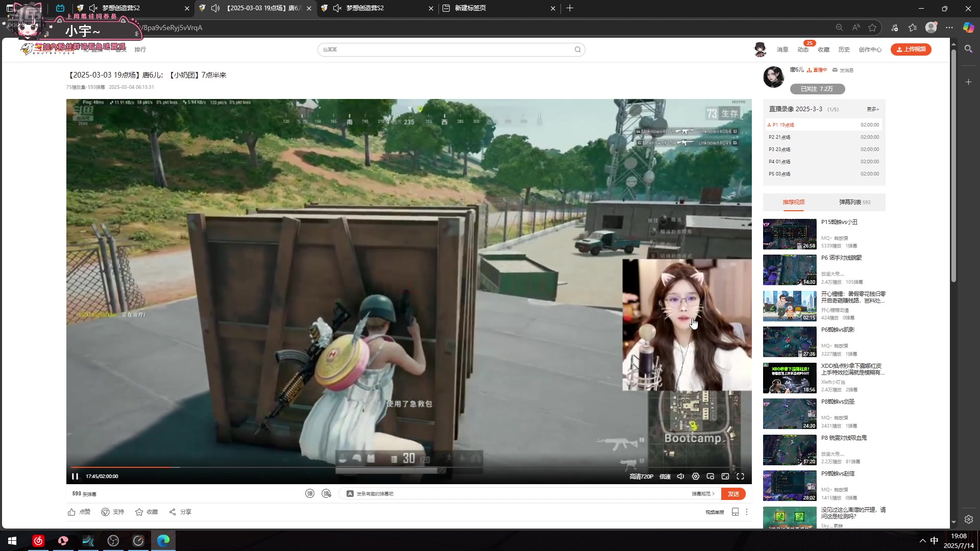This screenshot has width=980, height=551.
Task: Favorite the video with 收藏 star
Action: point(146,512)
